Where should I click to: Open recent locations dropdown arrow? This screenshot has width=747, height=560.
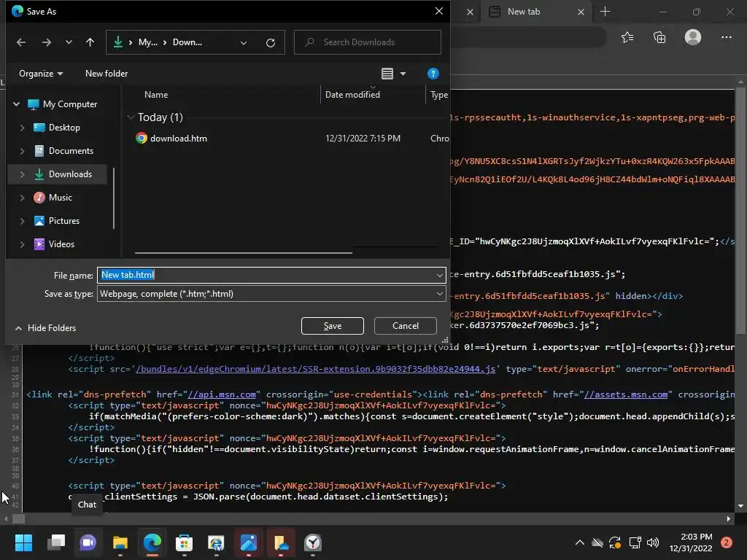coord(69,42)
